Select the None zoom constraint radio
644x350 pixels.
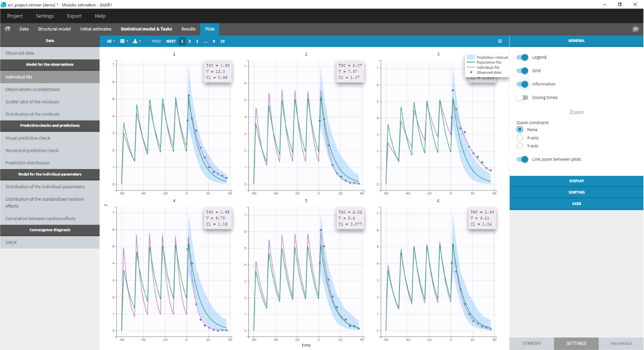(520, 129)
